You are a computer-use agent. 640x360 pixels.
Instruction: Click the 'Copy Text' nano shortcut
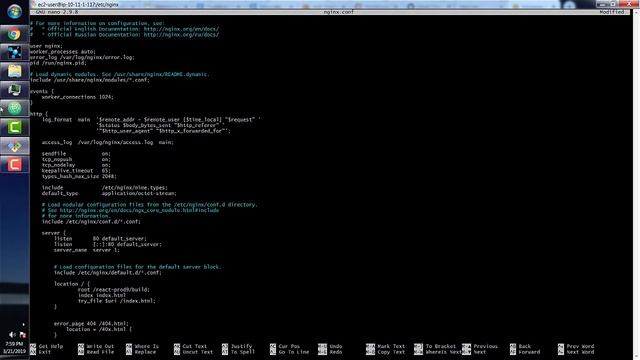(391, 352)
